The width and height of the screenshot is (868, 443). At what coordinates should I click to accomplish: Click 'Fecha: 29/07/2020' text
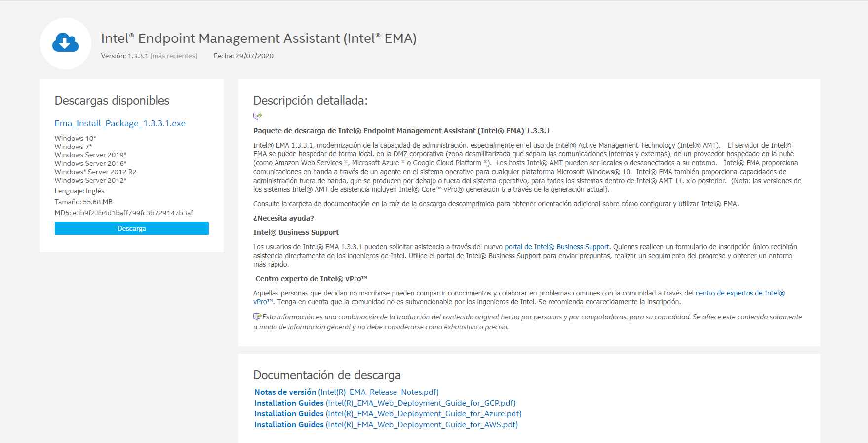(x=243, y=56)
